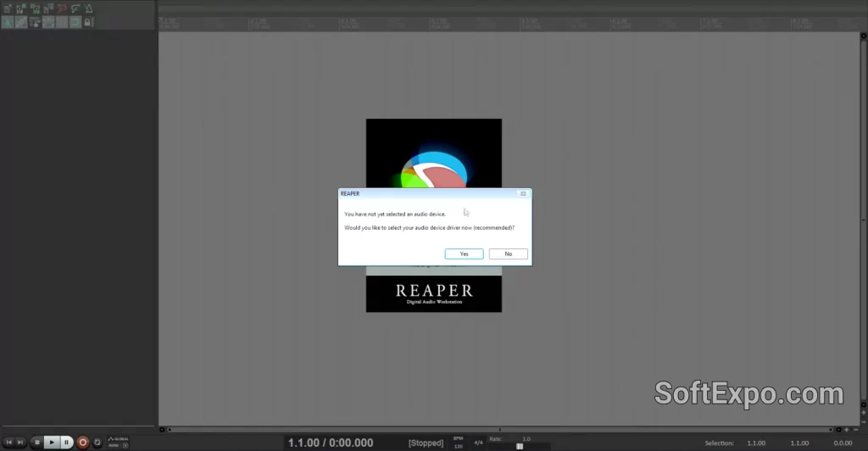
Task: Go to project start in the transport
Action: (x=8, y=443)
